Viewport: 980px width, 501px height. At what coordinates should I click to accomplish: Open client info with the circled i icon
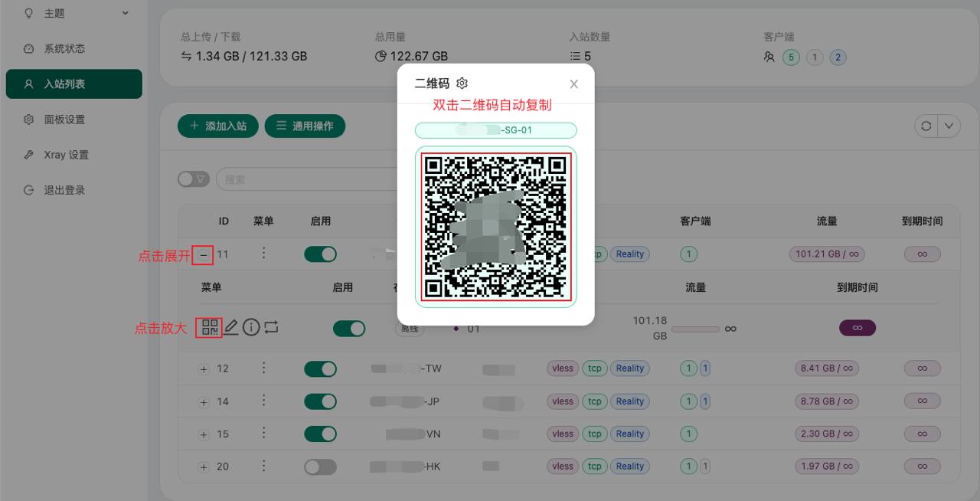click(x=251, y=328)
